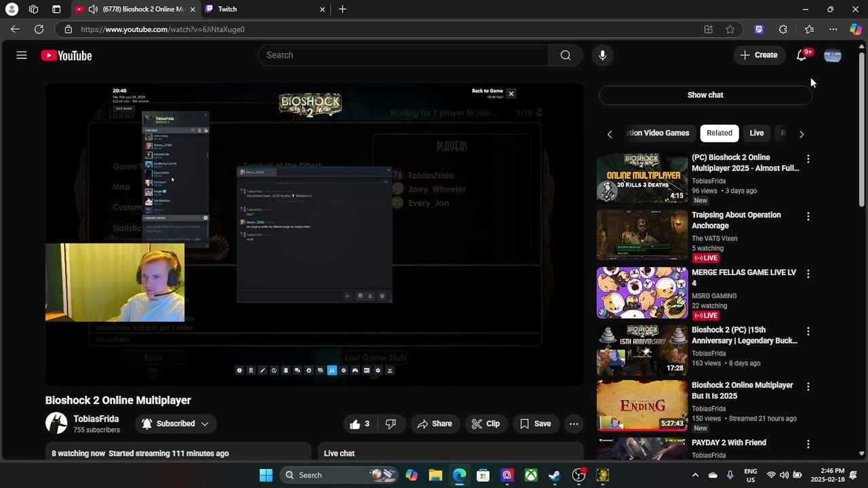The height and width of the screenshot is (488, 868).
Task: Open Steam from the taskbar
Action: point(555,475)
